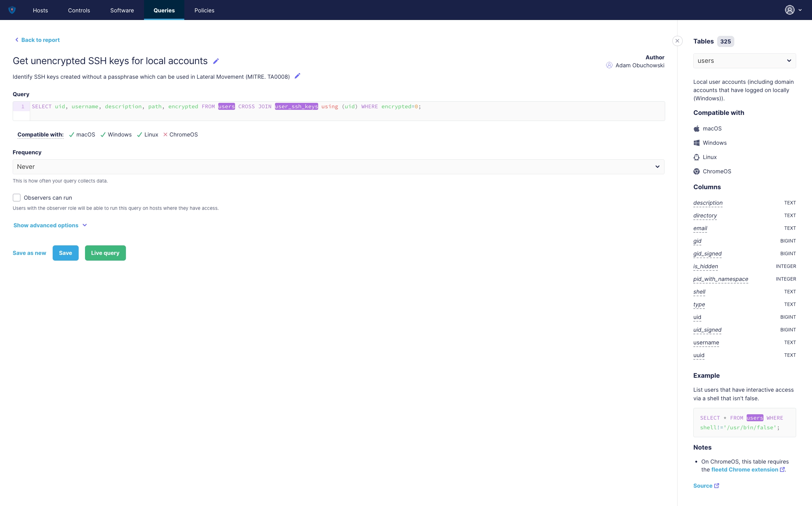
Task: Enable Observers can run checkbox
Action: 17,198
